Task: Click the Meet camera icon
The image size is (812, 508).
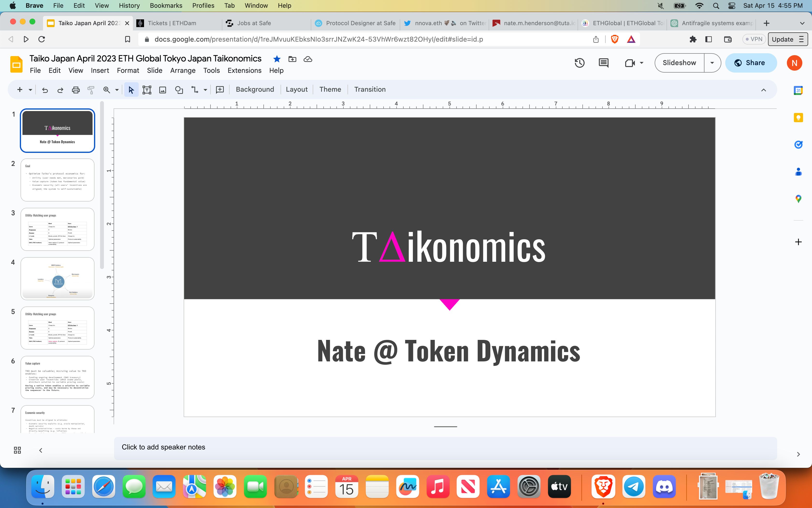Action: coord(630,63)
